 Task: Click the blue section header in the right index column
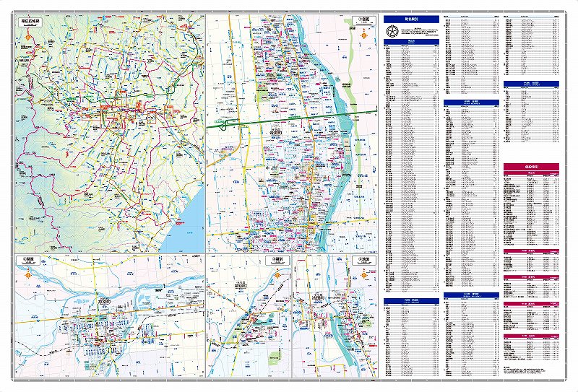[531, 84]
